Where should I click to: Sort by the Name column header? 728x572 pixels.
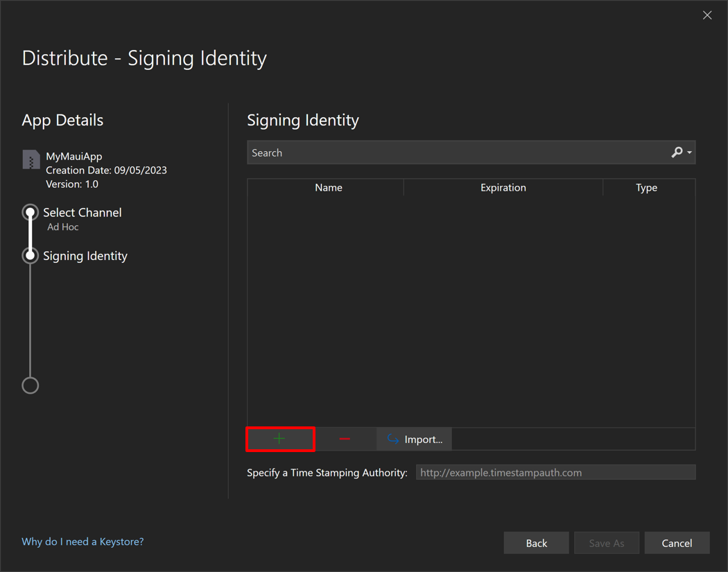(x=328, y=188)
